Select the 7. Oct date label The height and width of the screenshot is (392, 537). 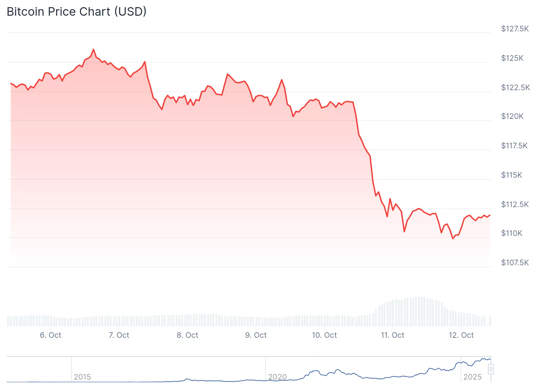[119, 335]
